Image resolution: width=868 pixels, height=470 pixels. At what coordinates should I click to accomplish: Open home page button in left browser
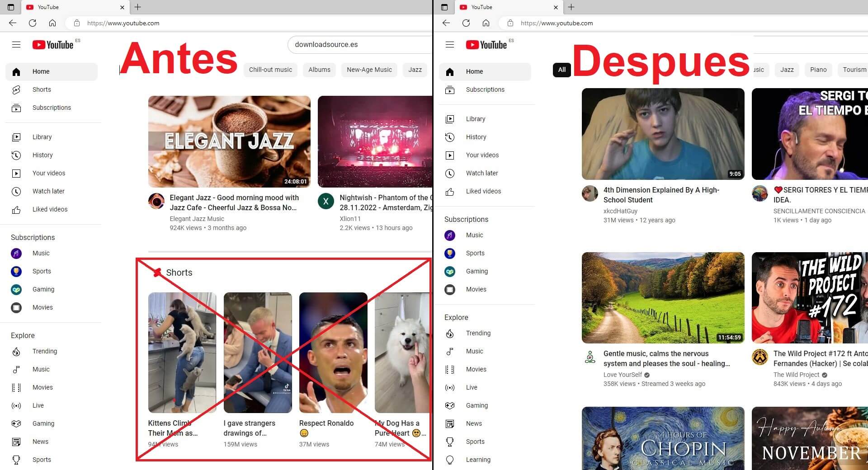[52, 23]
